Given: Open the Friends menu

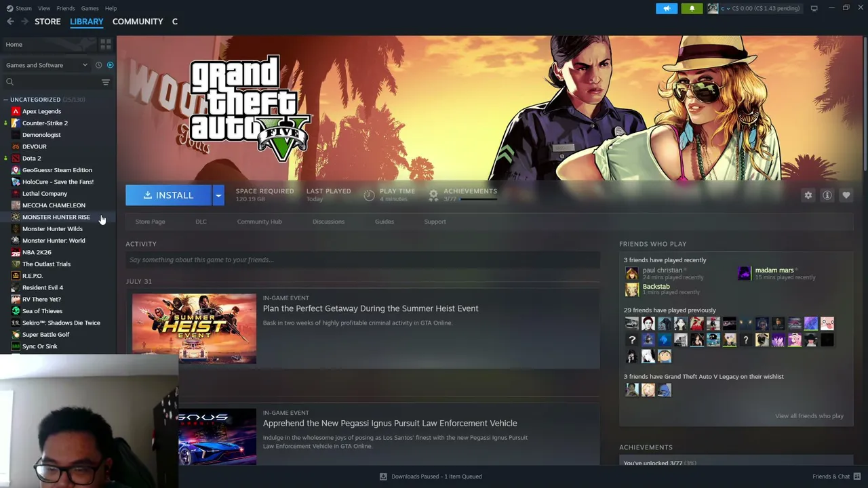Looking at the screenshot, I should point(66,8).
